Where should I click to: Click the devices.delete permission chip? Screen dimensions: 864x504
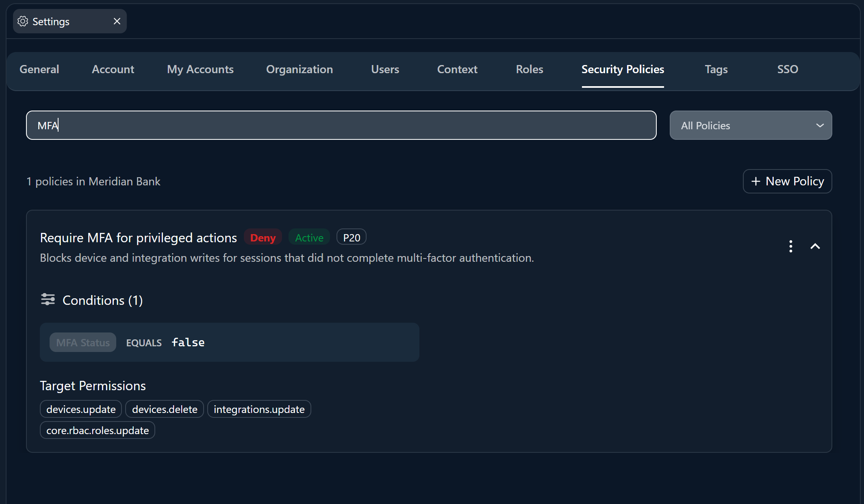165,409
